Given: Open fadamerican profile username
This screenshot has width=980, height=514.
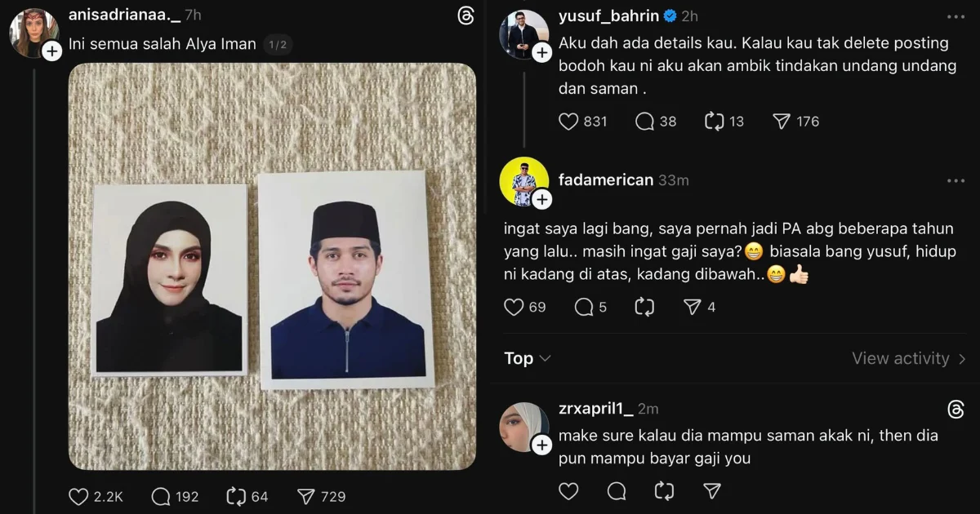Looking at the screenshot, I should [606, 180].
